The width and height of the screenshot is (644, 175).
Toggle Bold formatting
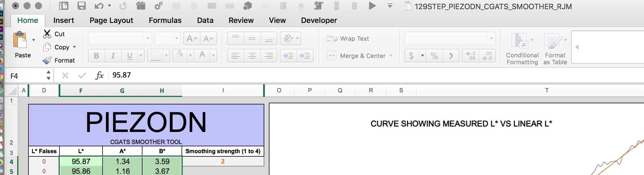(97, 56)
